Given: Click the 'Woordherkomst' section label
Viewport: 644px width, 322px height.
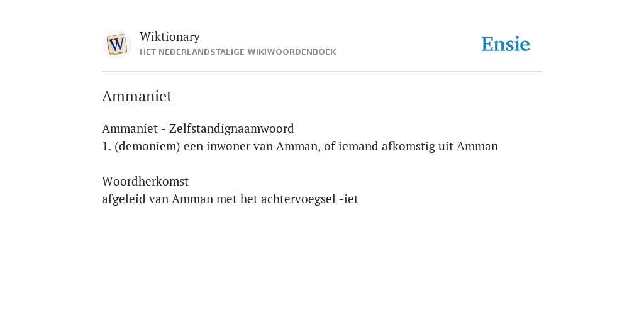Looking at the screenshot, I should [x=145, y=181].
